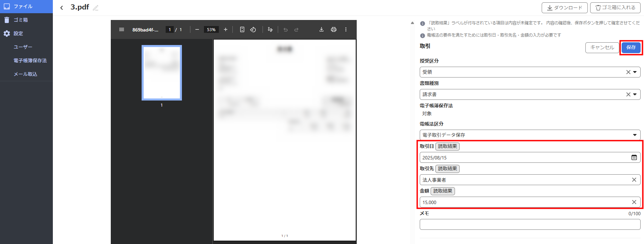Select the PDF draw annotation tool

[270, 29]
